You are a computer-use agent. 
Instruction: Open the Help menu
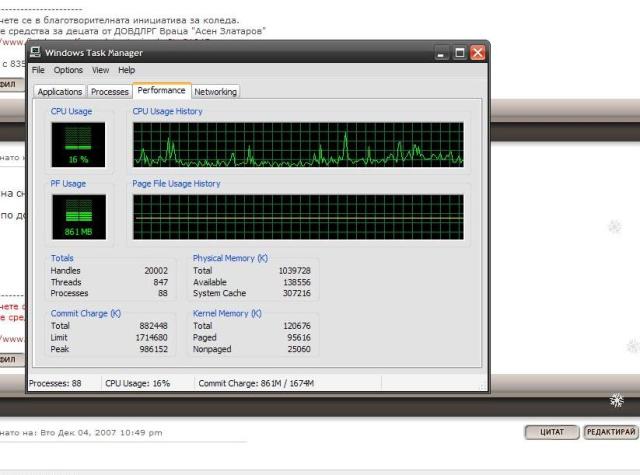(x=126, y=71)
